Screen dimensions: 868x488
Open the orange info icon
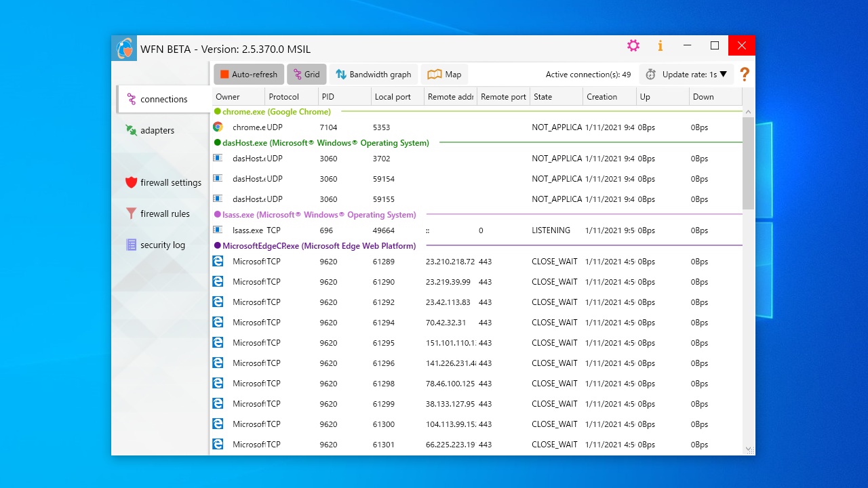[x=660, y=45]
